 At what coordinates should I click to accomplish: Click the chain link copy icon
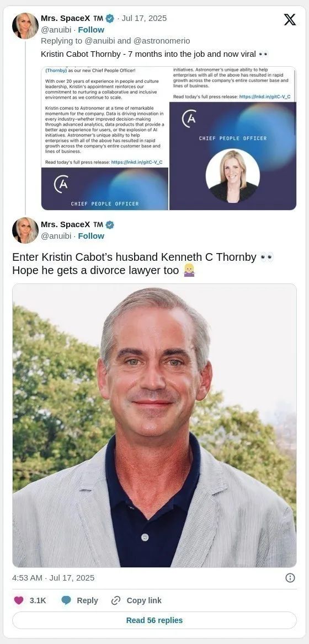click(x=116, y=600)
